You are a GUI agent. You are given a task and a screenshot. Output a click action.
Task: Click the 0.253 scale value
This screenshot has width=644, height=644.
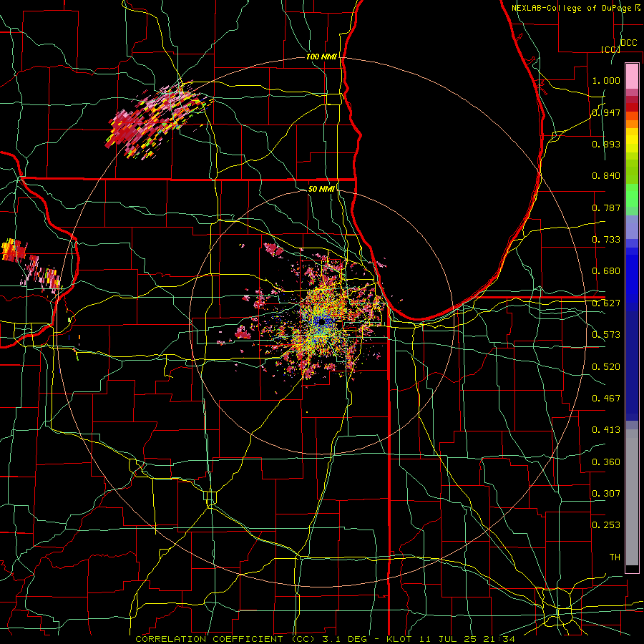pos(606,525)
